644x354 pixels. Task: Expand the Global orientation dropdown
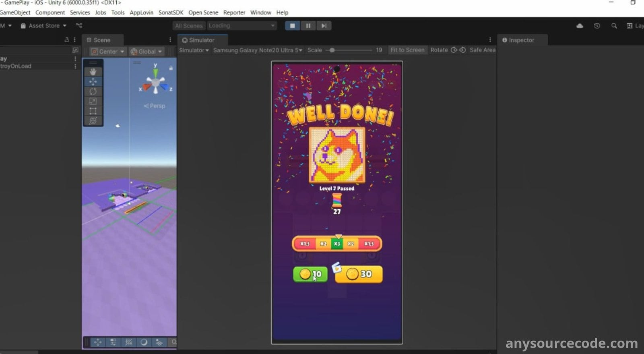pos(147,52)
